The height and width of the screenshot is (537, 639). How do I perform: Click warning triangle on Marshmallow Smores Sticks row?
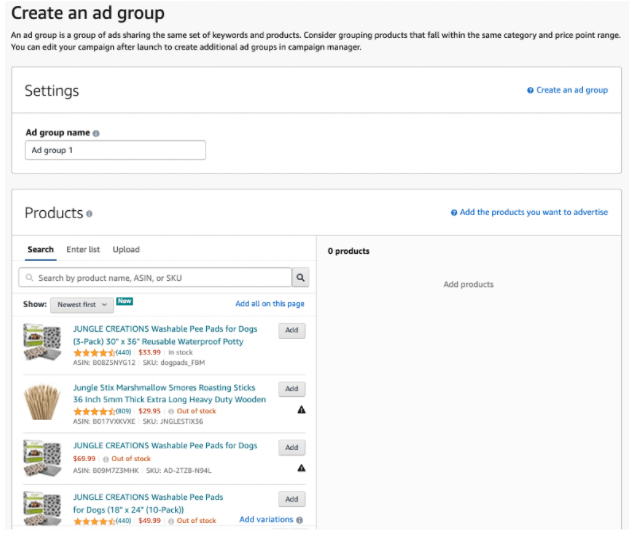(301, 410)
